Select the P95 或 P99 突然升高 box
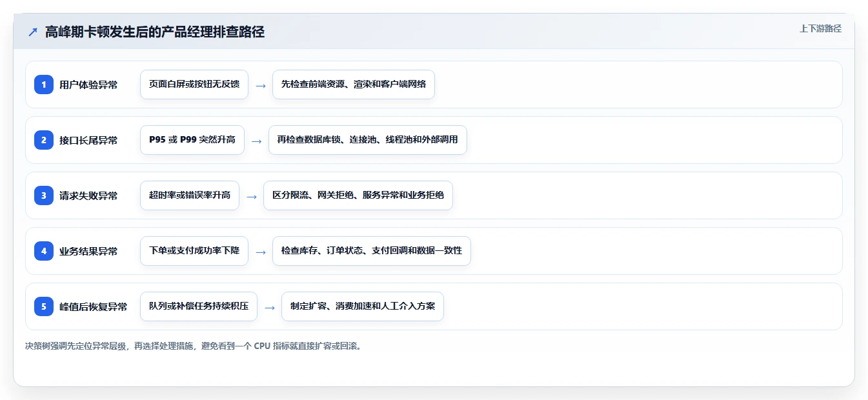 click(192, 140)
